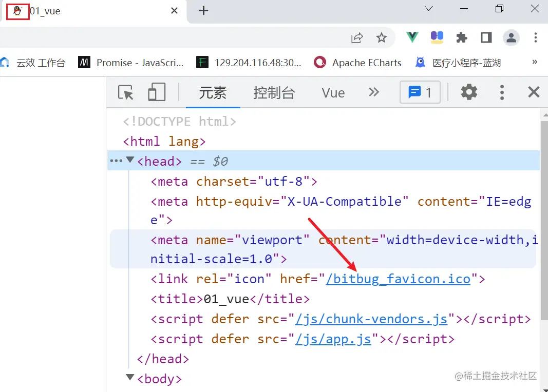Viewport: 548px width, 392px height.
Task: Click the 'charset="utf-8"' attribute text
Action: [253, 182]
